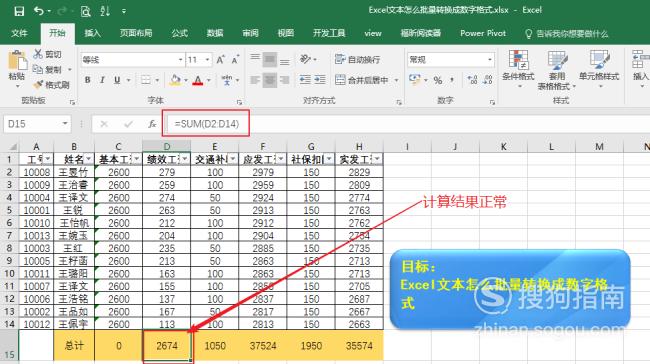Click the Borders icon
The image size is (650, 364).
146,80
